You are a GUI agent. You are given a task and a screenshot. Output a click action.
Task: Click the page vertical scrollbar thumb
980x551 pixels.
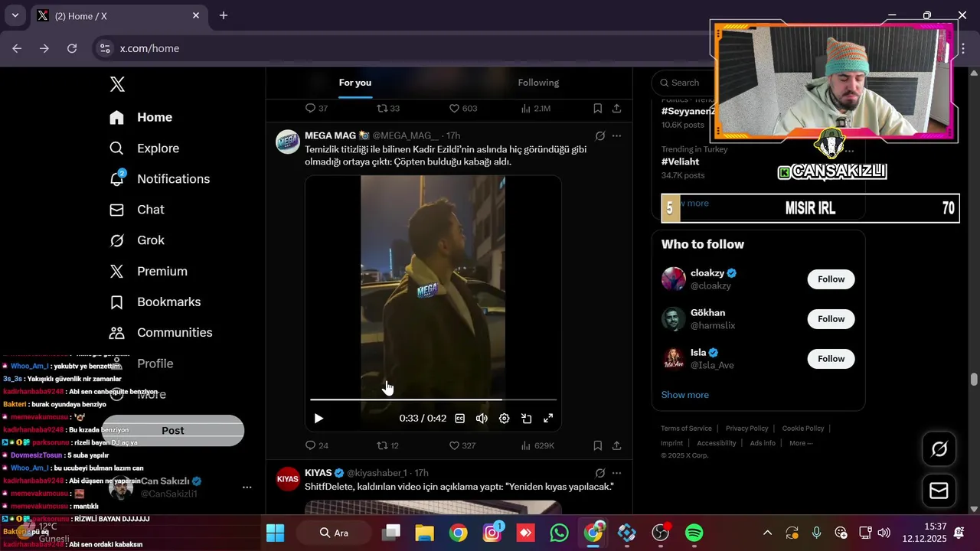(x=974, y=380)
